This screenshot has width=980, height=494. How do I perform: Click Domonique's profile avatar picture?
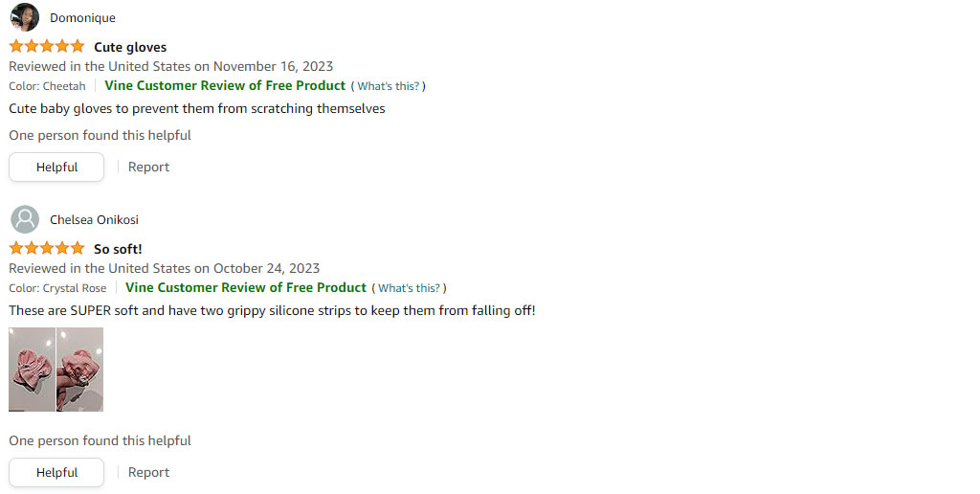[x=25, y=17]
